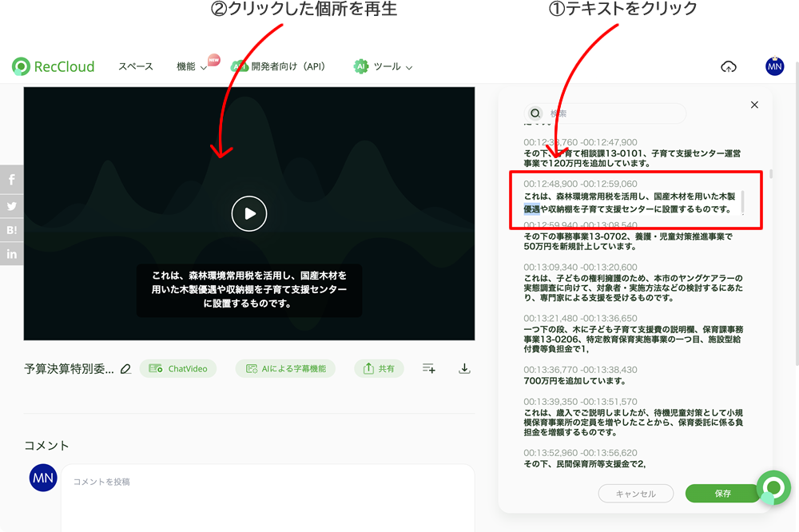Viewport: 799px width, 532px height.
Task: Select transcript segment at 00:13:52,960
Action: click(x=585, y=459)
